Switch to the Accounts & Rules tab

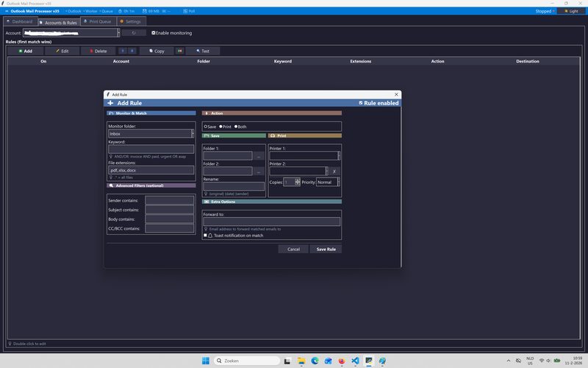[59, 23]
